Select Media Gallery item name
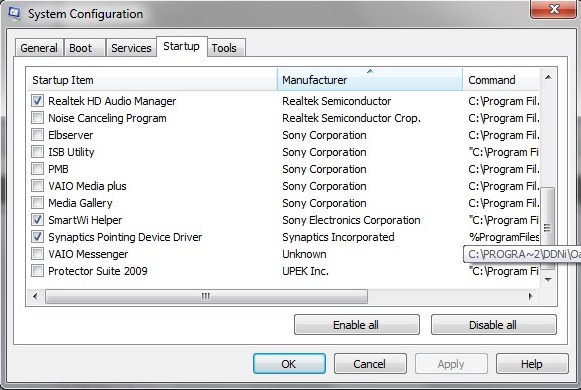 point(80,203)
